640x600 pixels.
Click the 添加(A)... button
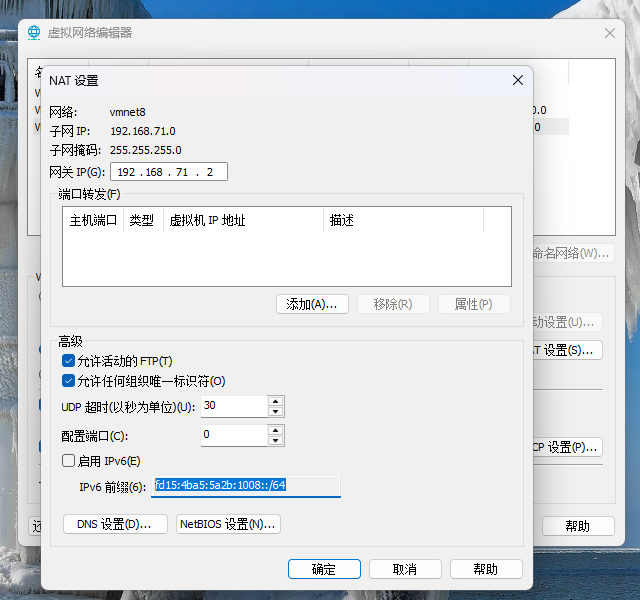point(312,304)
